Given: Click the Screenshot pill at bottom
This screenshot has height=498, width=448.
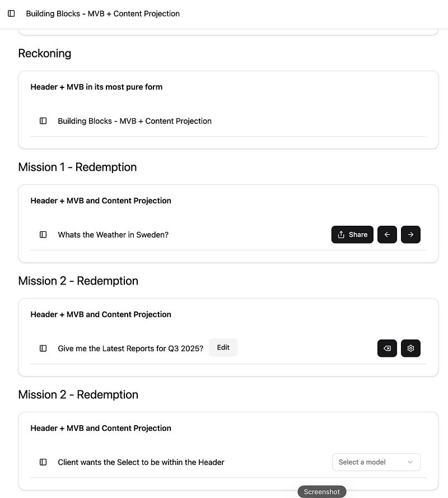Looking at the screenshot, I should (321, 492).
